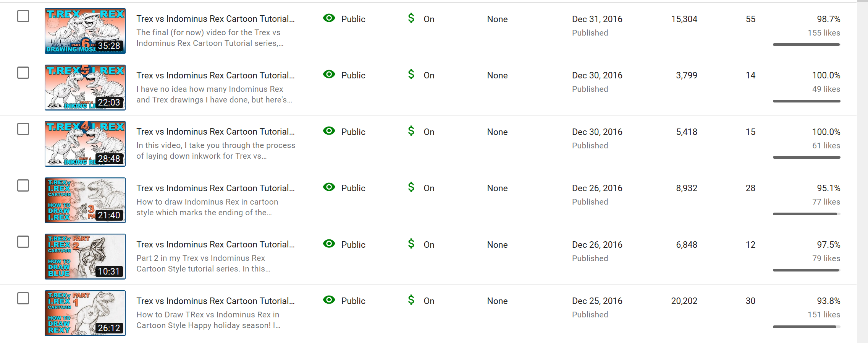
Task: Open the title of the Dec 25, 2016 video
Action: 215,301
